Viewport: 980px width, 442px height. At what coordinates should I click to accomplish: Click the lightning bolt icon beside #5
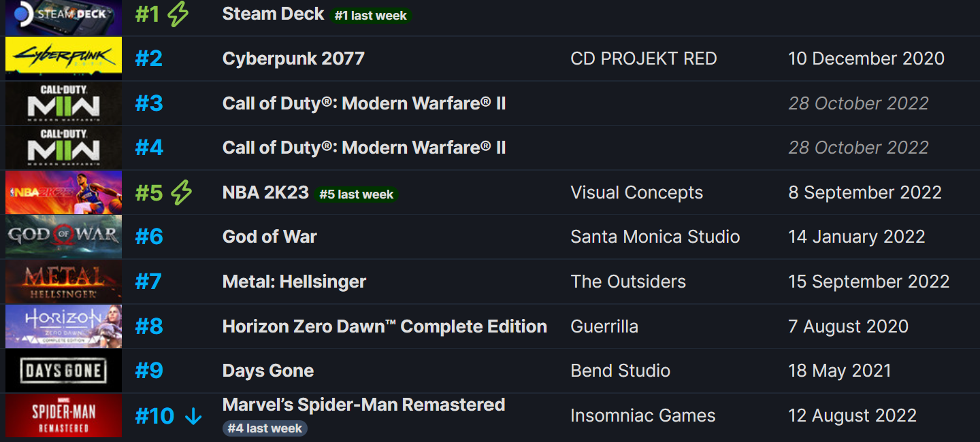[x=181, y=192]
